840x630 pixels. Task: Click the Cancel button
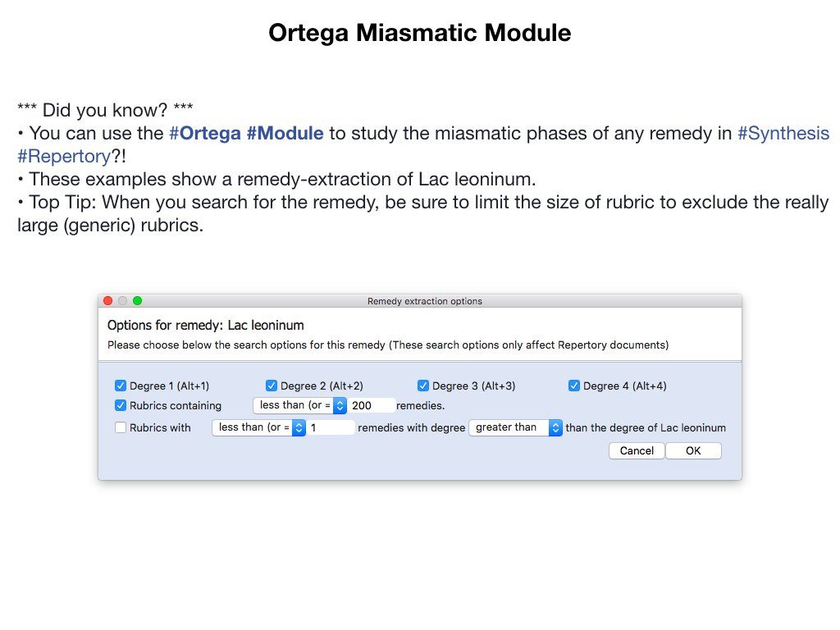[637, 450]
